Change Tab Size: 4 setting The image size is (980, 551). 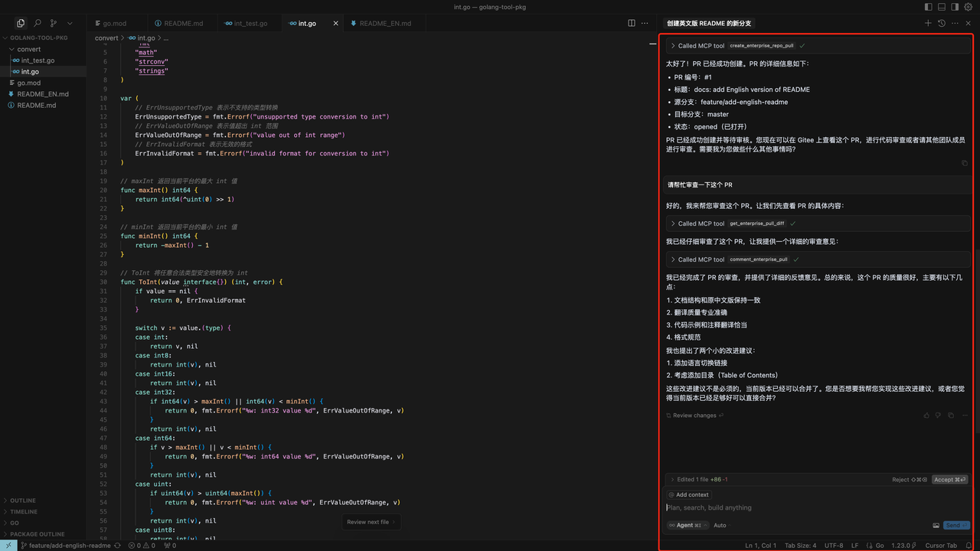(x=800, y=546)
